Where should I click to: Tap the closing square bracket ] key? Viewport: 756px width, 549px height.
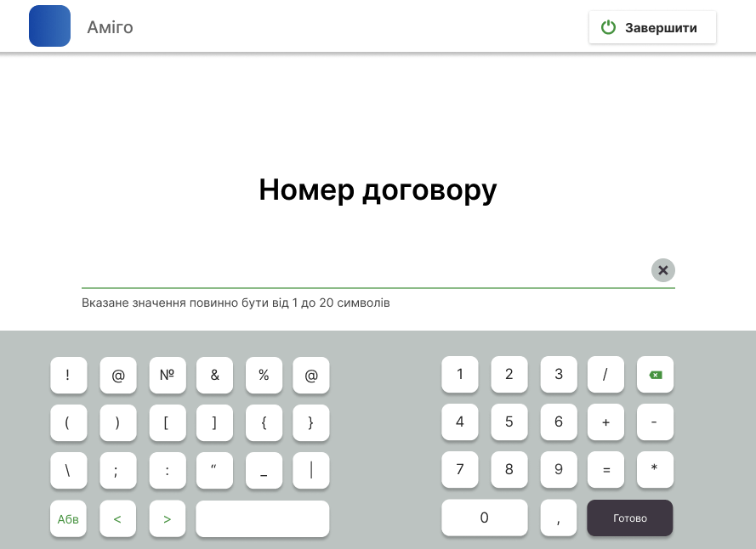click(x=214, y=422)
